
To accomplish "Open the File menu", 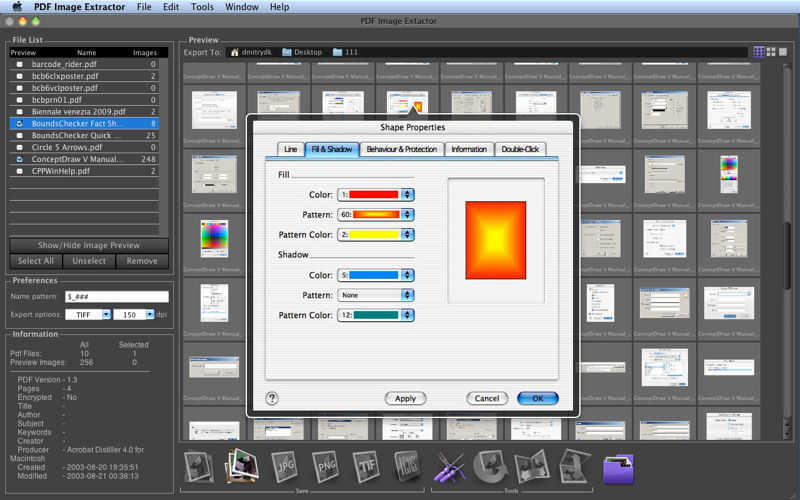I will pos(144,7).
